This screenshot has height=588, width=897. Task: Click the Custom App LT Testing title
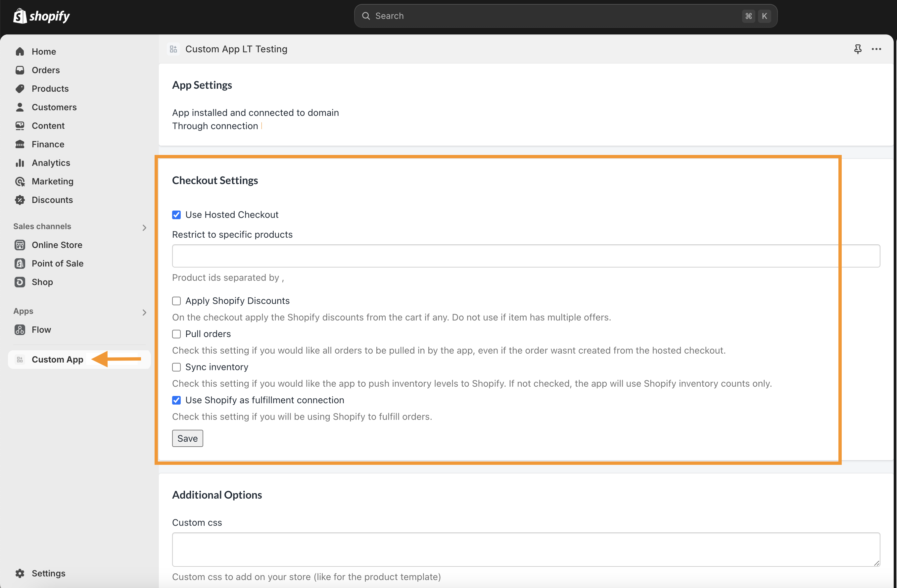point(236,49)
